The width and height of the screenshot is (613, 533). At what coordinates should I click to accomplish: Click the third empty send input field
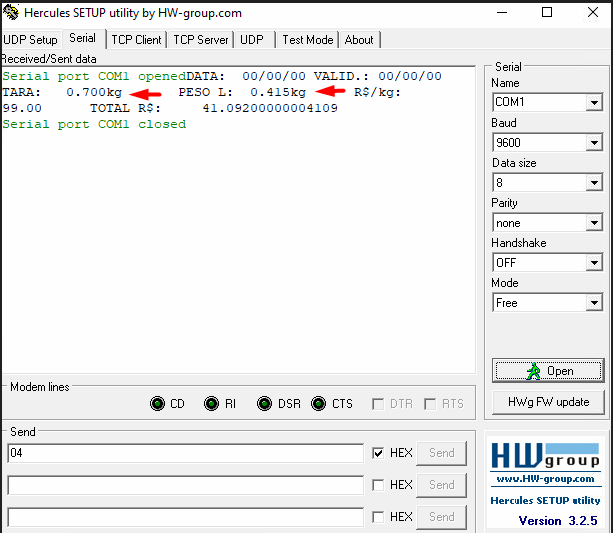(x=186, y=517)
